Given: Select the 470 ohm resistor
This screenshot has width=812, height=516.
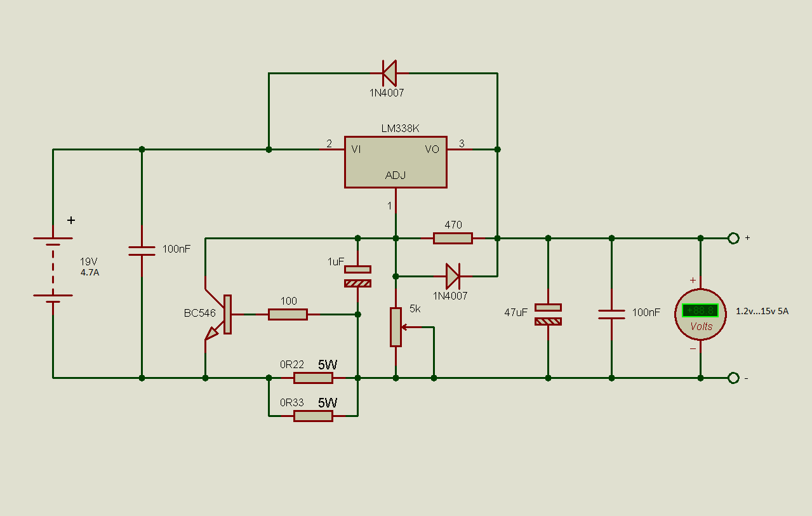Looking at the screenshot, I should 453,238.
